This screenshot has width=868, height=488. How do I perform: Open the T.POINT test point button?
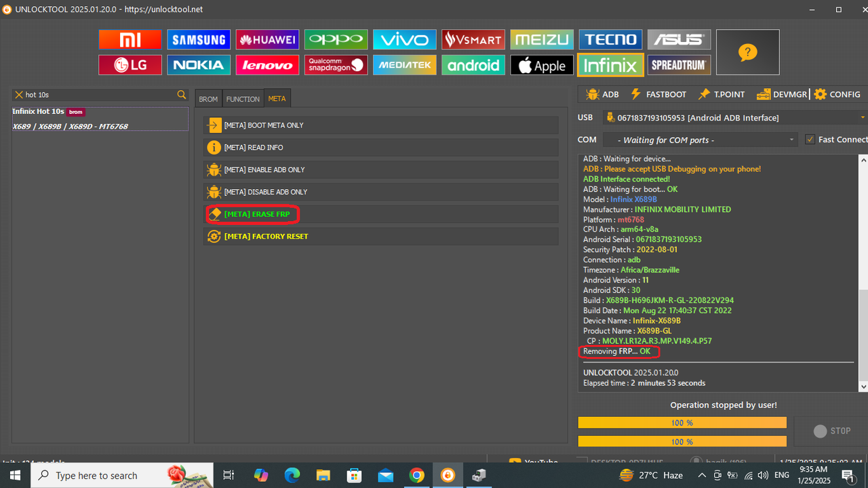click(722, 94)
